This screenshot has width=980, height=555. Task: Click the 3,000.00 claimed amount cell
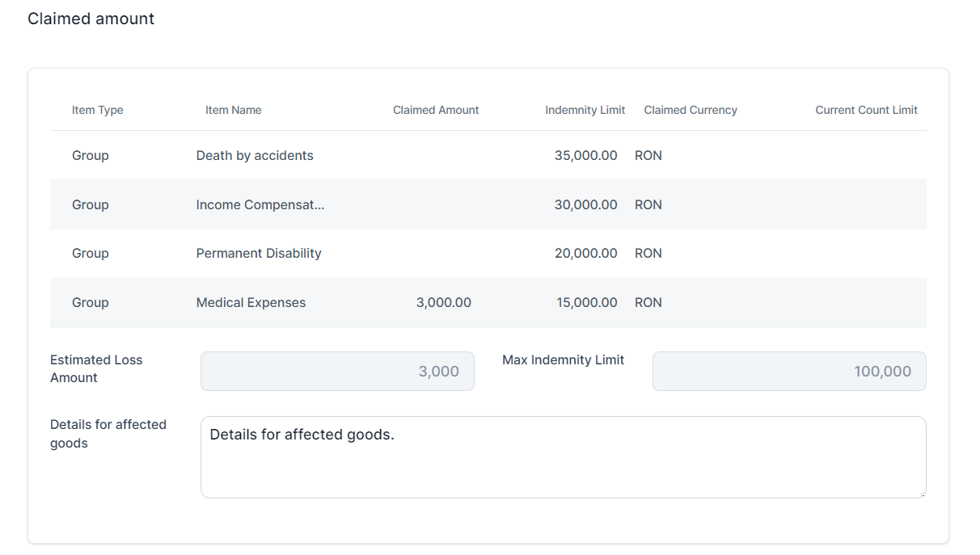[x=443, y=302]
